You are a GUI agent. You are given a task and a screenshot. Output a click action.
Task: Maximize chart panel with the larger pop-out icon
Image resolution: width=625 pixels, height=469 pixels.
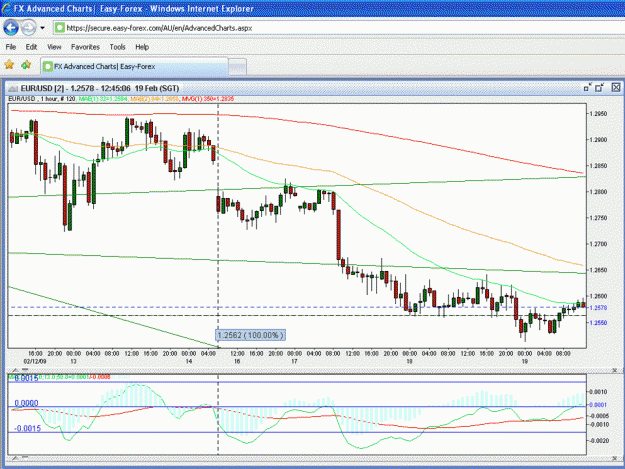(x=599, y=87)
